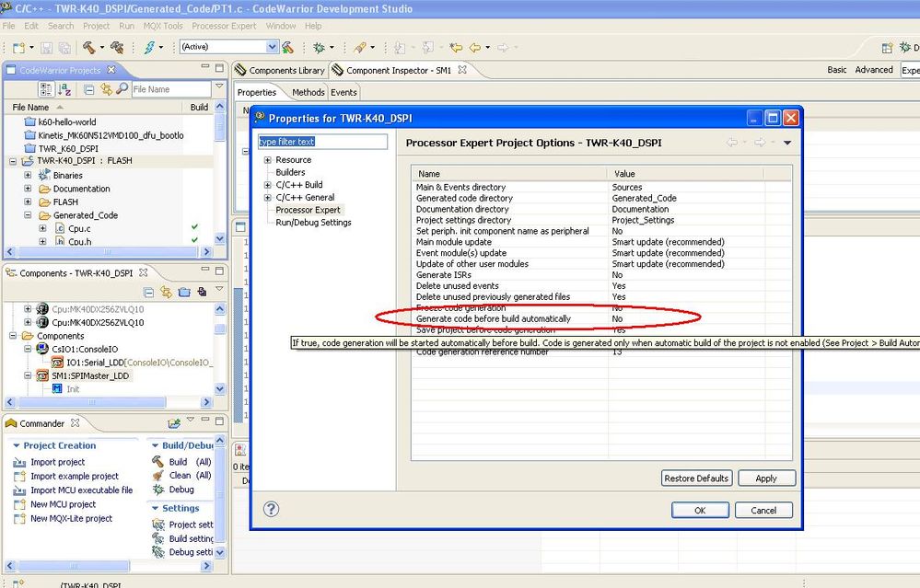Click the help question mark icon in Properties dialog
The height and width of the screenshot is (588, 920).
tap(271, 509)
